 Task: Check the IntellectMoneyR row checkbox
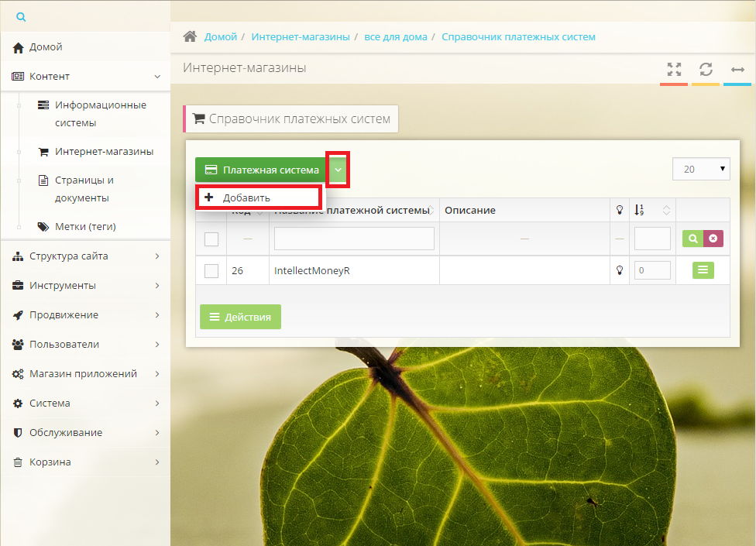pyautogui.click(x=211, y=270)
